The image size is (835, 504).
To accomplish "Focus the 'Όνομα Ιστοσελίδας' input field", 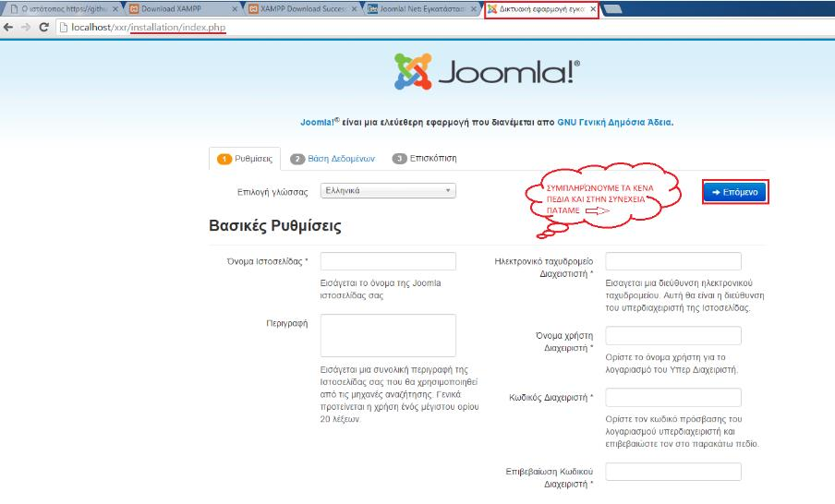I will tap(388, 261).
